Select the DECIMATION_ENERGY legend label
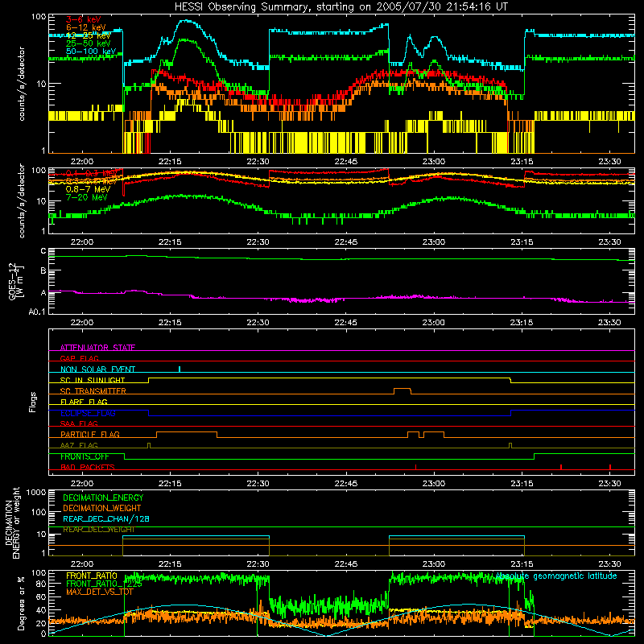Screen dimensions: 644x644 tap(103, 497)
